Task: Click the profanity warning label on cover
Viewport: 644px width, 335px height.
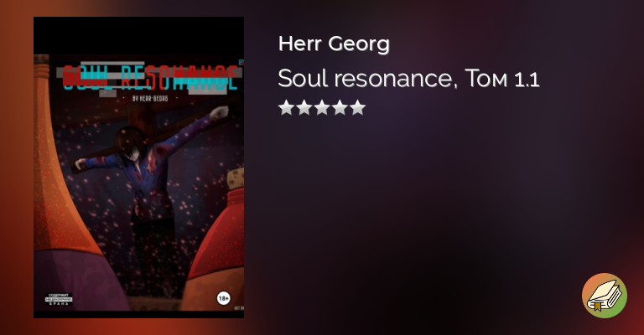Action: 59,299
